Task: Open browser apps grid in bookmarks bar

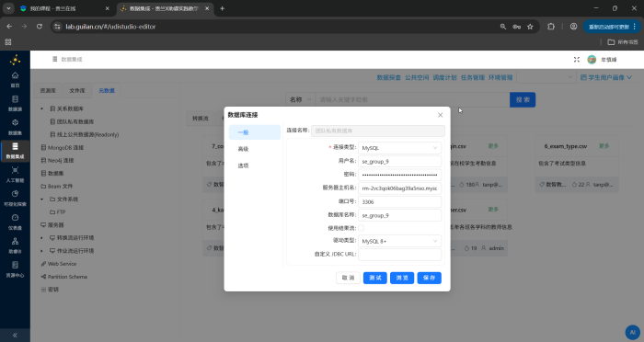Action: 8,42
